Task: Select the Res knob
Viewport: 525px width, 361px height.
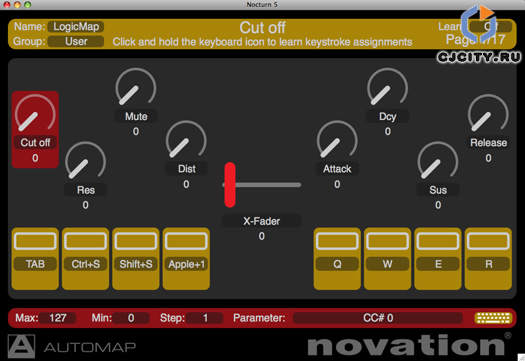Action: point(85,160)
